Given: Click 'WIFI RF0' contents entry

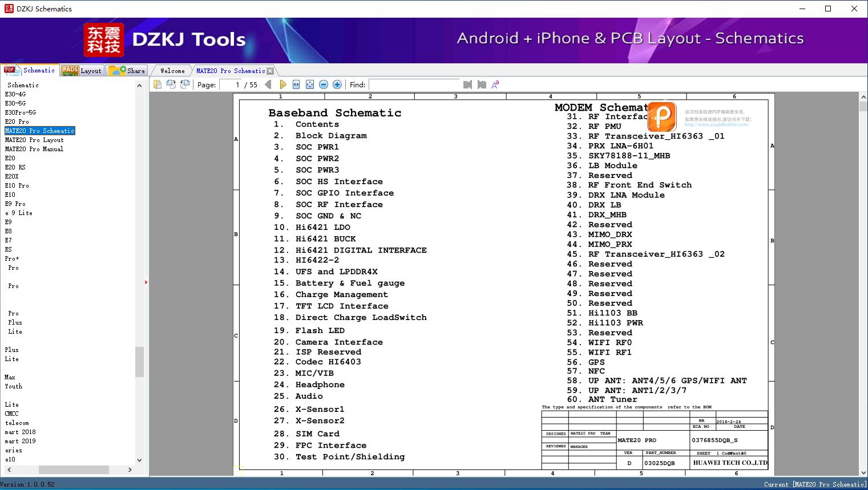Looking at the screenshot, I should point(610,343).
